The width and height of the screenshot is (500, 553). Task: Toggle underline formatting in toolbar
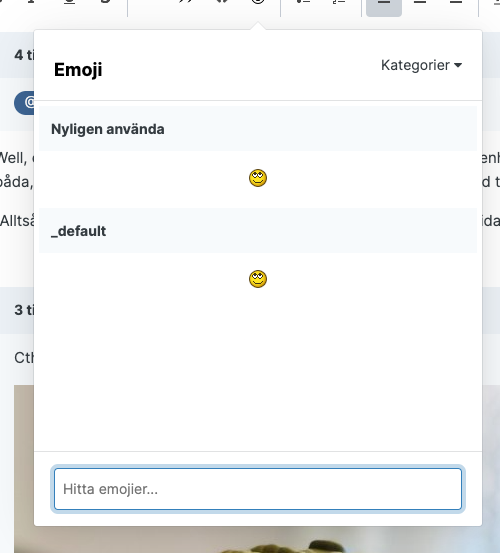click(x=69, y=2)
